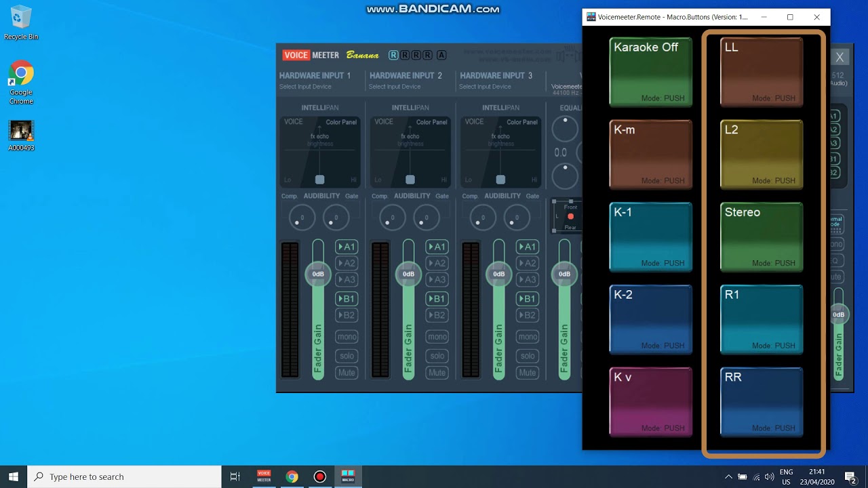Click the Stereo macro button
Viewport: 868px width, 488px height.
click(762, 237)
